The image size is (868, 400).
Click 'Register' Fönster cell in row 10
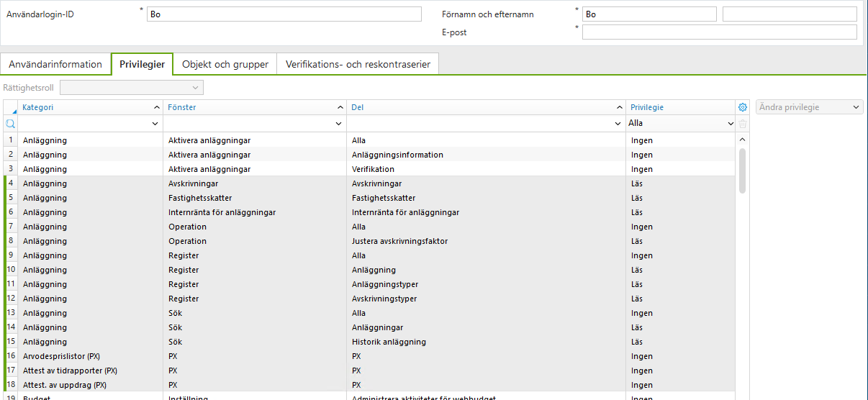click(255, 270)
